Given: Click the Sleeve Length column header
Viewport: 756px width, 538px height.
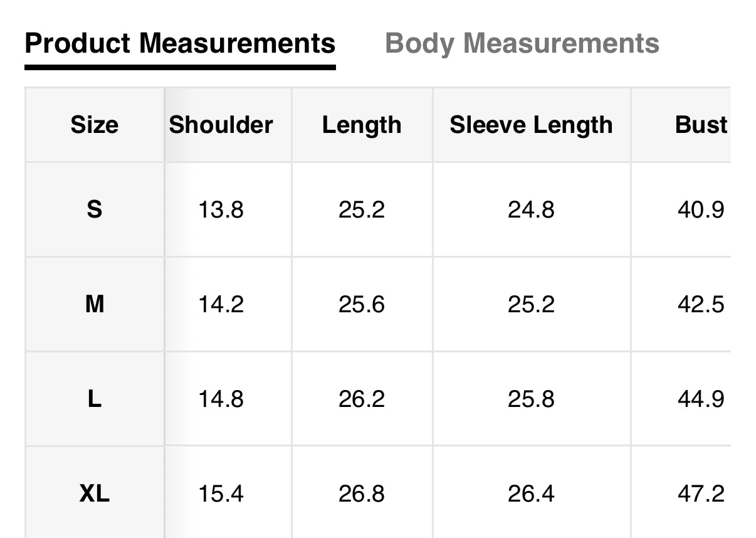Looking at the screenshot, I should pyautogui.click(x=531, y=125).
